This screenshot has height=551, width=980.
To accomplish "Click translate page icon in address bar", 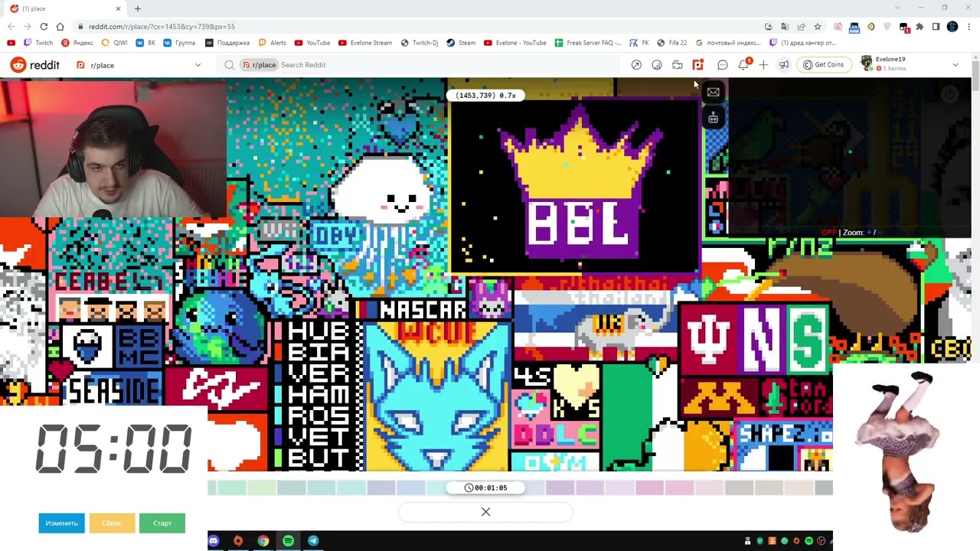I will (785, 27).
